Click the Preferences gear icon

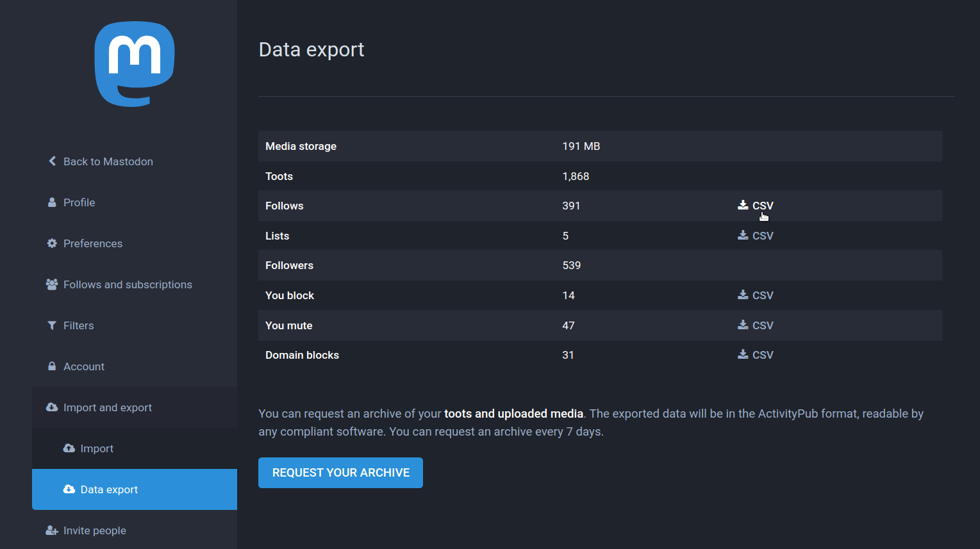pos(52,243)
